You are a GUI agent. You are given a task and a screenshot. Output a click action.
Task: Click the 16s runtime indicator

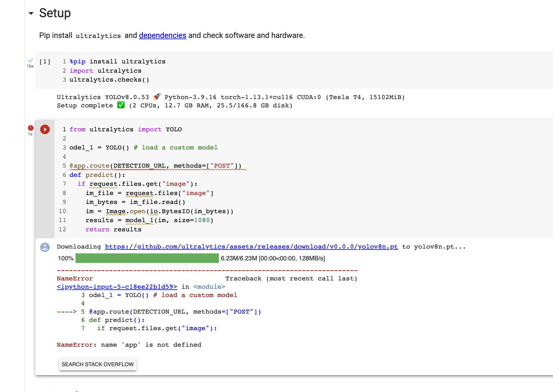pyautogui.click(x=30, y=66)
